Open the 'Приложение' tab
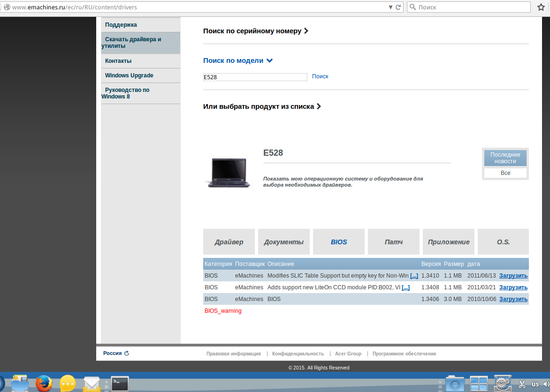This screenshot has height=392, width=550. pos(449,241)
